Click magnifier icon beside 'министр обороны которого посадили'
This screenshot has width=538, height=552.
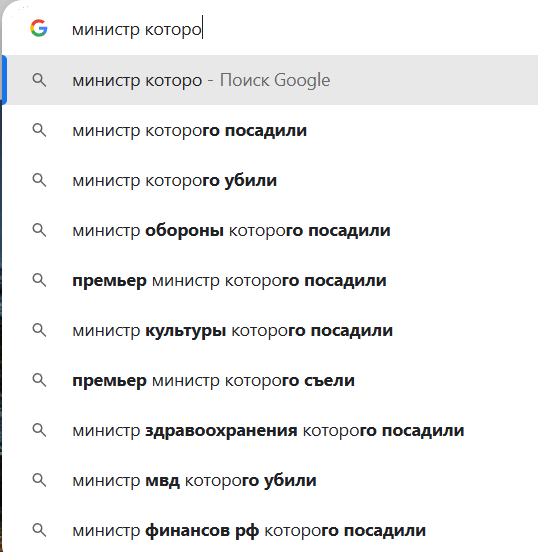pos(39,230)
